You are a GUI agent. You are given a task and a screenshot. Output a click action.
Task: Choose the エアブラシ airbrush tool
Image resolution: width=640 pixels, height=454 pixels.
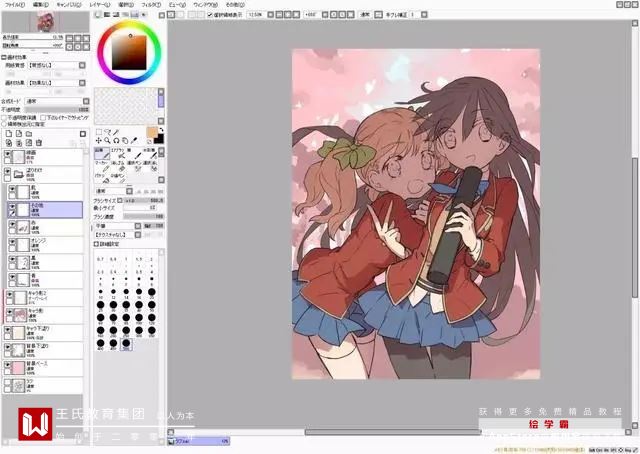click(118, 153)
